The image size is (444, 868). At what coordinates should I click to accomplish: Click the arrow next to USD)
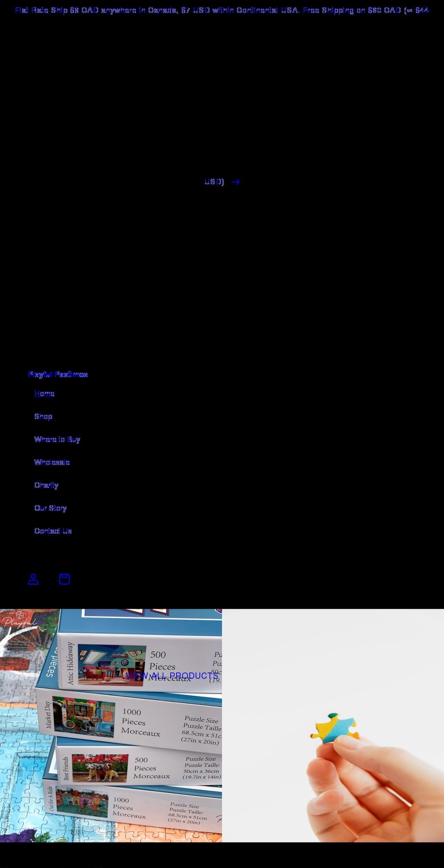235,182
